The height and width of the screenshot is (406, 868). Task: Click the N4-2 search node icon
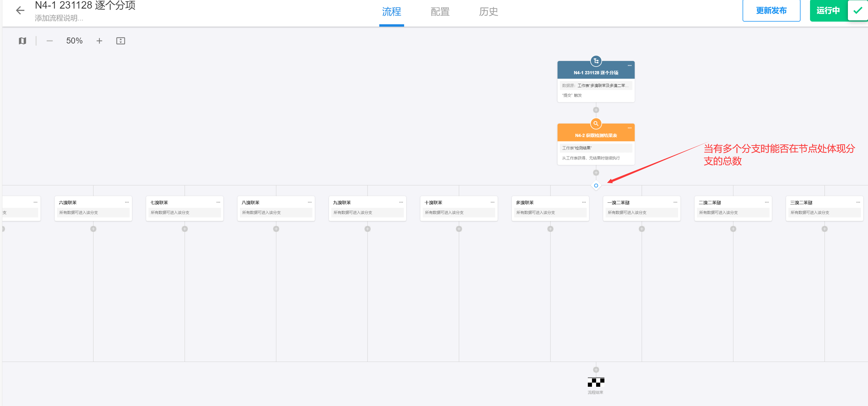596,124
